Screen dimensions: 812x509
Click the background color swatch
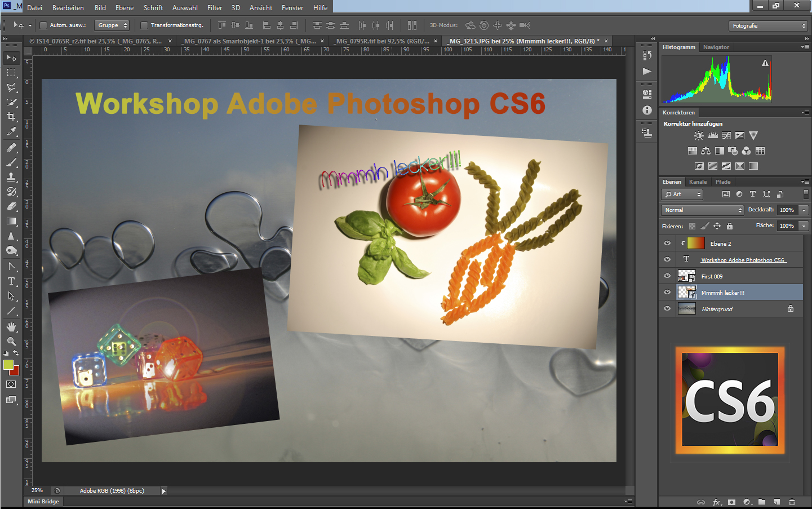point(15,371)
